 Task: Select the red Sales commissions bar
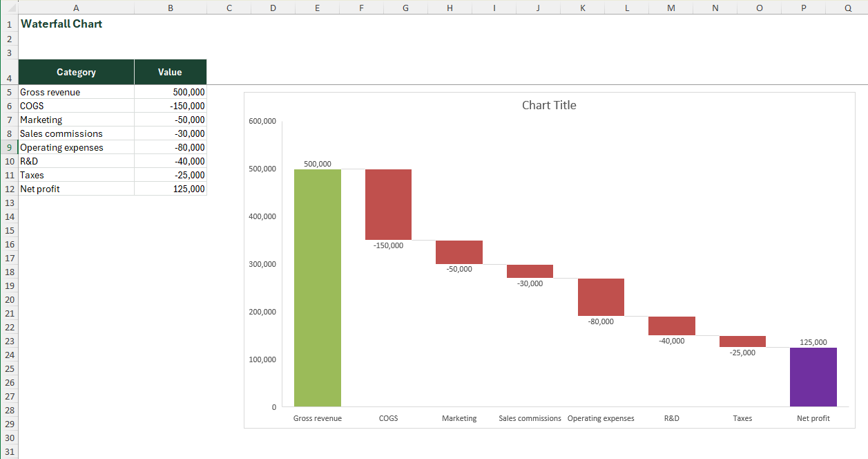pos(530,271)
